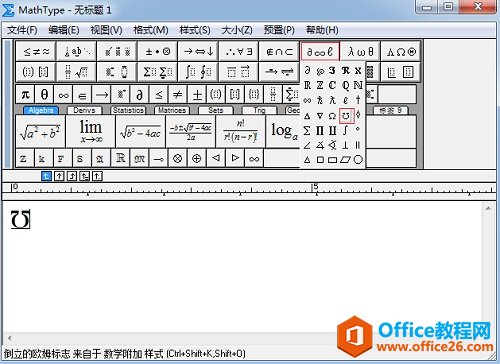Select perpendicular symbol in open palette
This screenshot has height=364, width=500.
tap(346, 145)
